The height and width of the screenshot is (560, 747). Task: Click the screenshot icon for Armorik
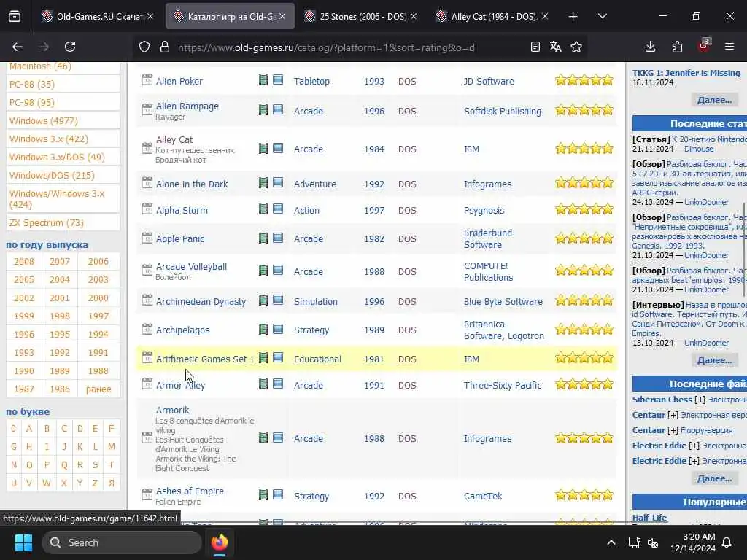(278, 437)
